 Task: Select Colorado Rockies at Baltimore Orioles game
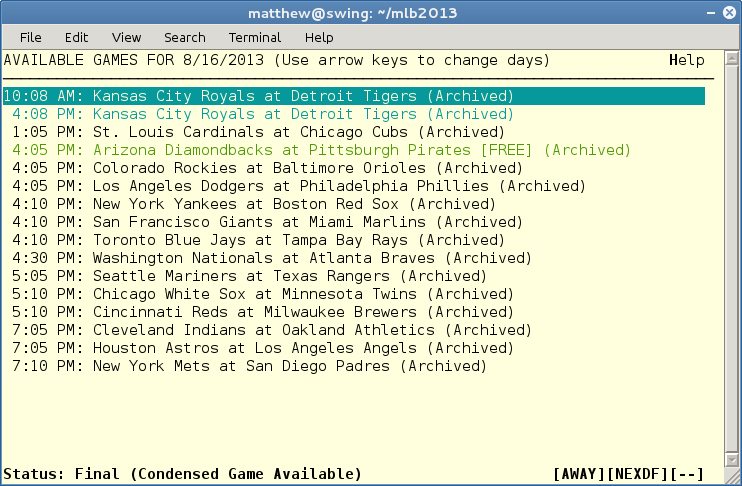pyautogui.click(x=267, y=168)
